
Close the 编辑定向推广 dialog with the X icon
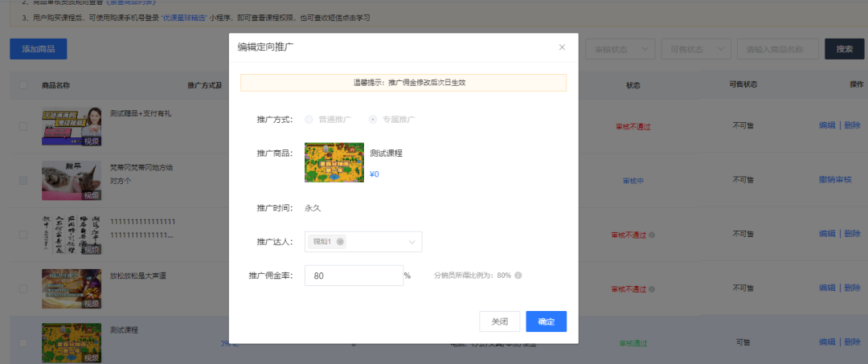click(562, 47)
